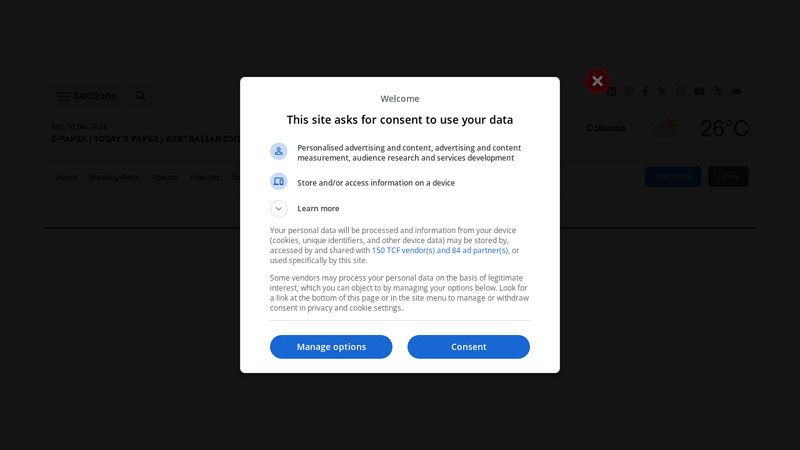This screenshot has height=450, width=800.
Task: Open the WhatsApp social icon
Action: point(629,92)
